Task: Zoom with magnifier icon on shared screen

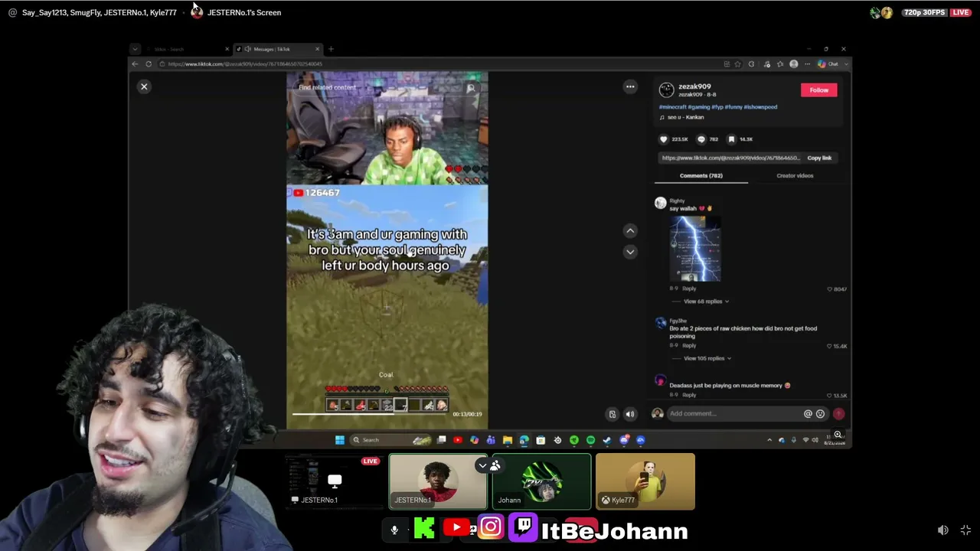Action: click(838, 435)
